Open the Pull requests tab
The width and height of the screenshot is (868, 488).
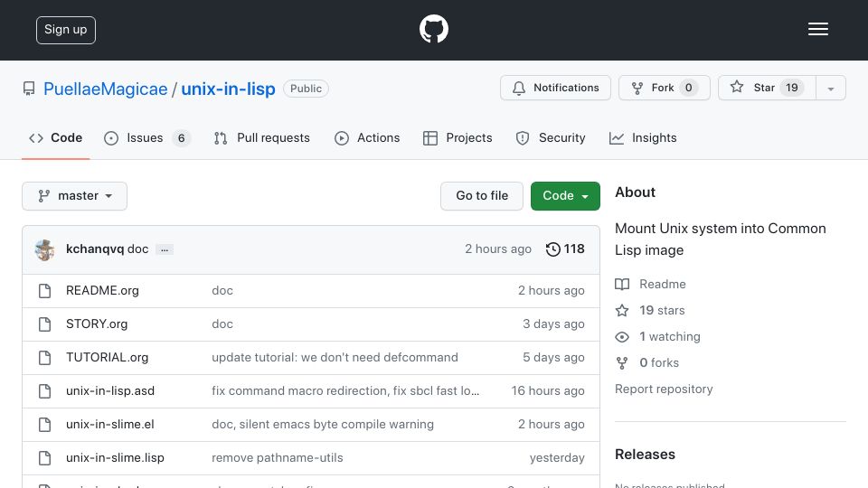click(262, 137)
